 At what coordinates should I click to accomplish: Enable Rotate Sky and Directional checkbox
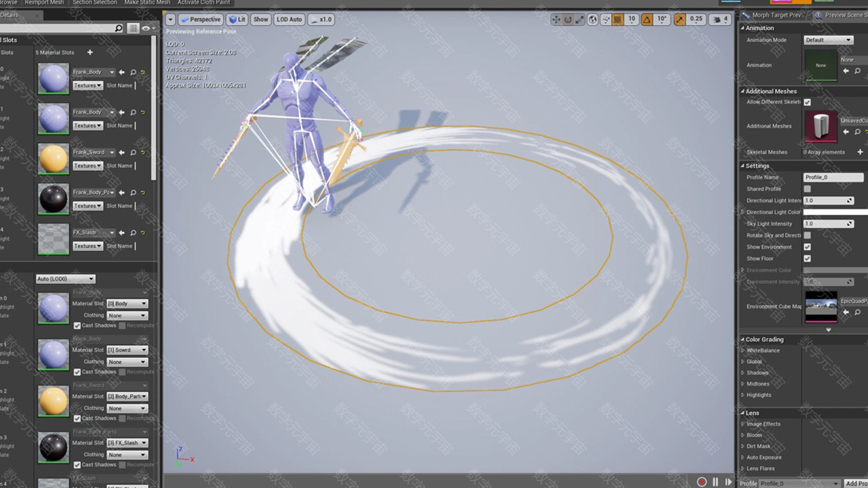tap(807, 235)
